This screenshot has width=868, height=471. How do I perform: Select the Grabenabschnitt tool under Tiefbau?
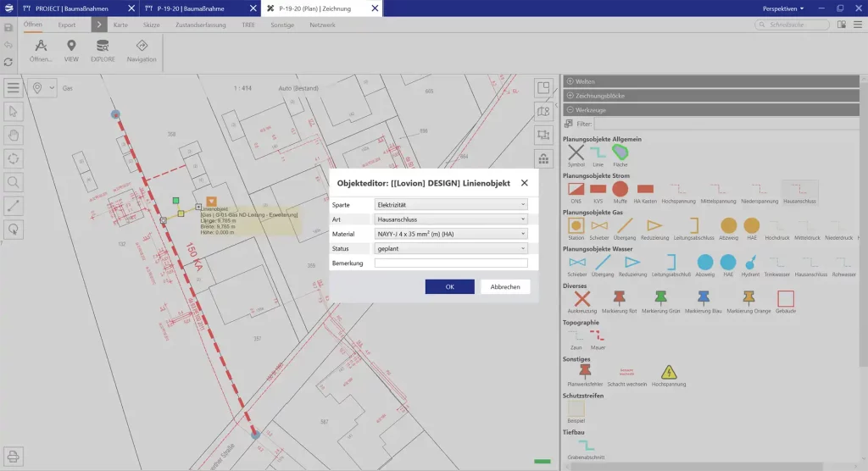[587, 446]
